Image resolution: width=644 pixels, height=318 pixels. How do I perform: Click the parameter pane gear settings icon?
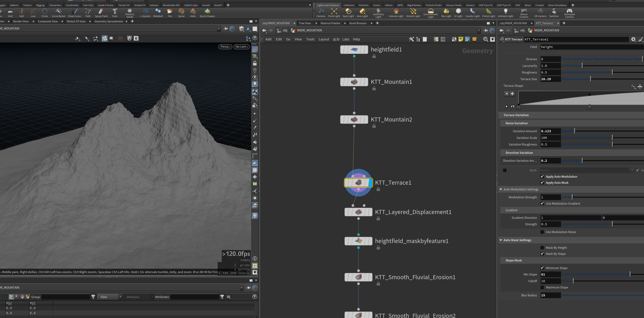point(633,39)
